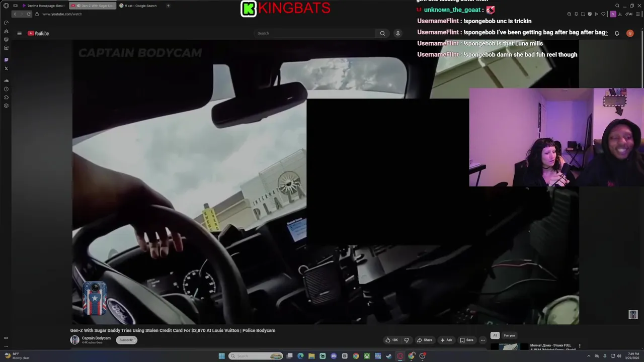Subscribe to Captain Bodycam

coord(126,340)
